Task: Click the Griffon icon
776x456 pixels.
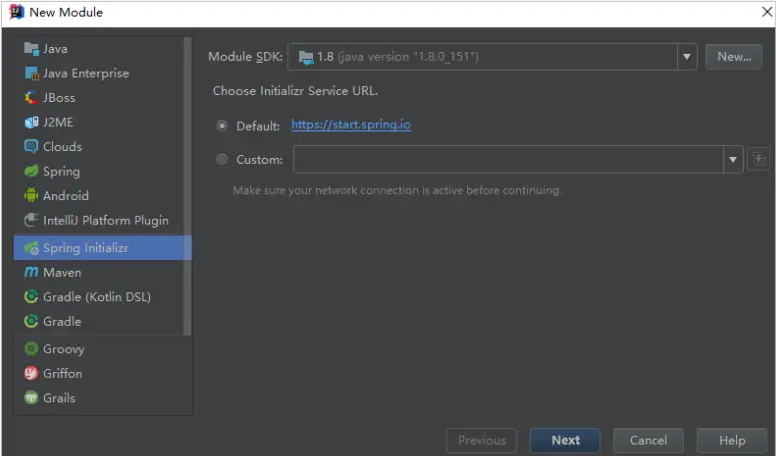Action: coord(31,373)
